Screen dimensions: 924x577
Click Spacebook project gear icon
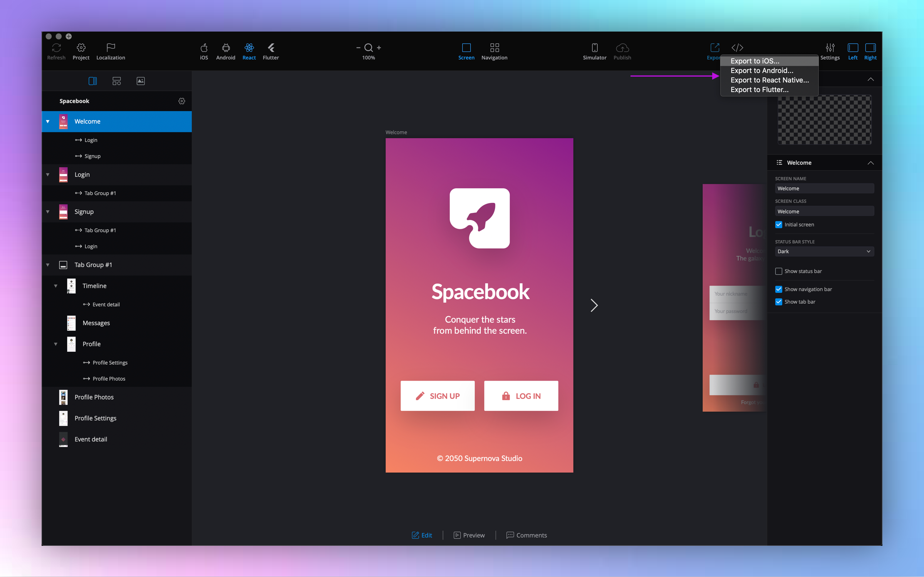pyautogui.click(x=182, y=101)
